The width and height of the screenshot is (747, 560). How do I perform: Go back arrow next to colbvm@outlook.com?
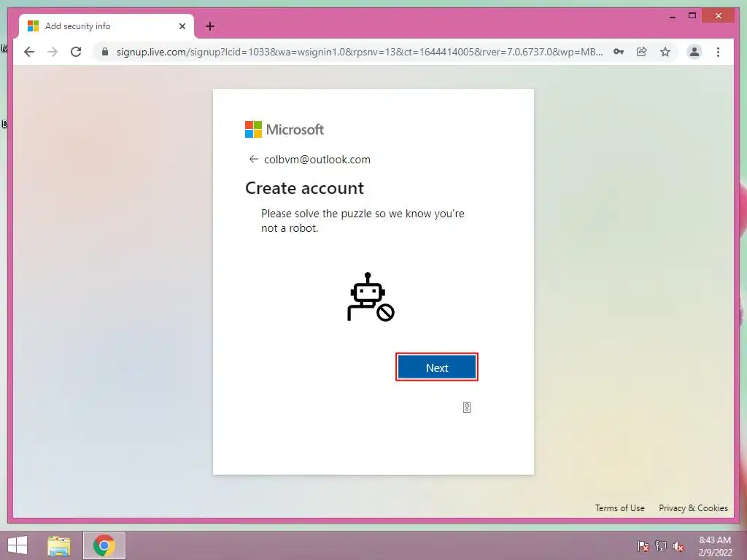click(253, 159)
